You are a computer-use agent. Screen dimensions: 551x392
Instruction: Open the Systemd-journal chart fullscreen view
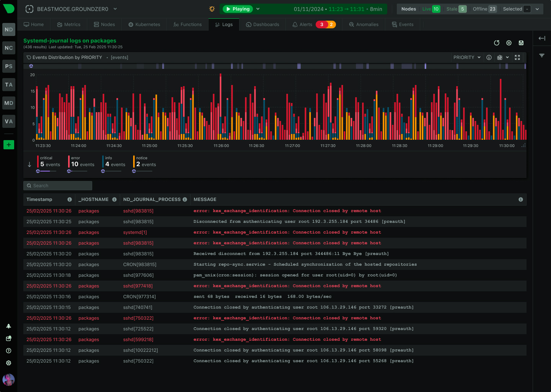(517, 57)
